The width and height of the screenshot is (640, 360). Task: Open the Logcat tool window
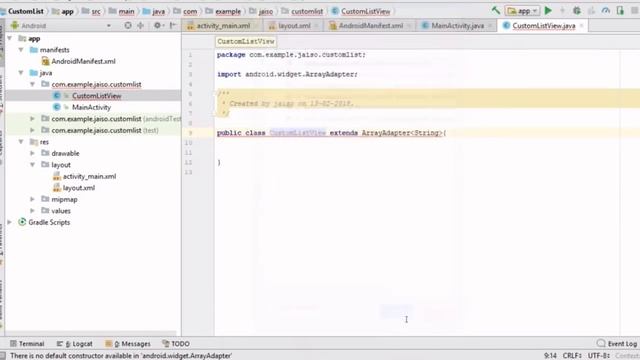(x=75, y=344)
